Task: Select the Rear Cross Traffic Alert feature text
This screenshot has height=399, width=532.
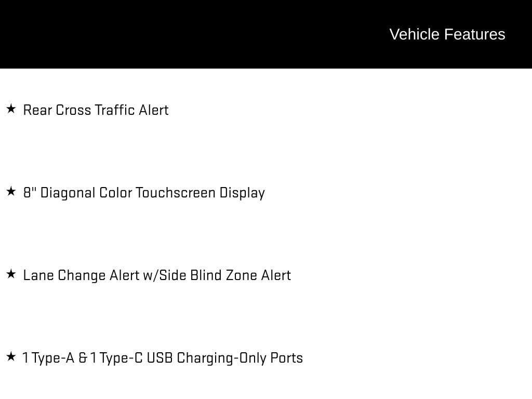Action: [96, 110]
